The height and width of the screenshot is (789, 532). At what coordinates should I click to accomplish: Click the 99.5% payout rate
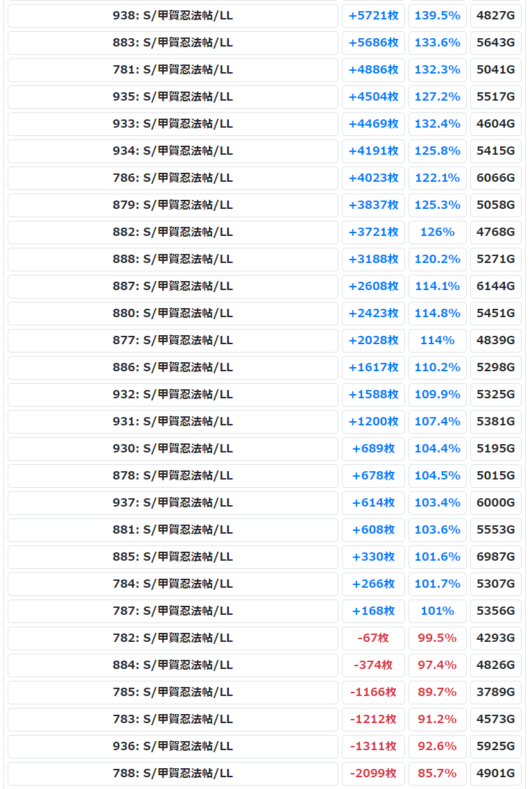pyautogui.click(x=438, y=638)
